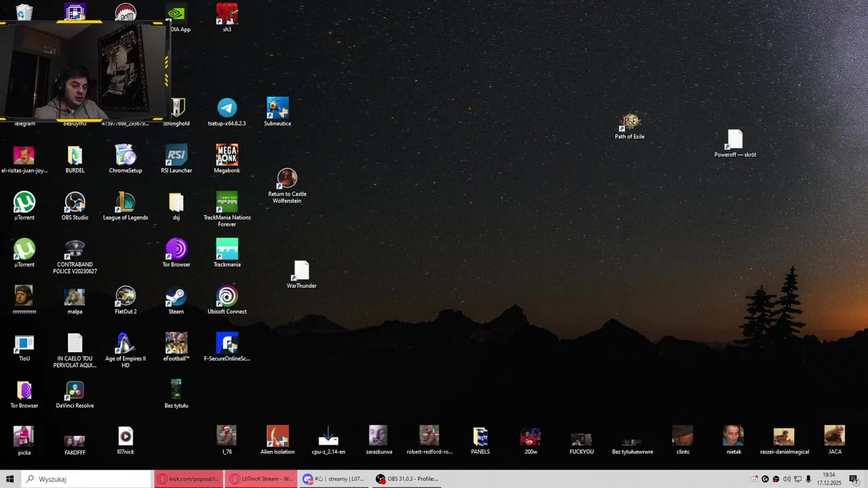
Task: Open the eFootball shortcut
Action: (x=176, y=347)
